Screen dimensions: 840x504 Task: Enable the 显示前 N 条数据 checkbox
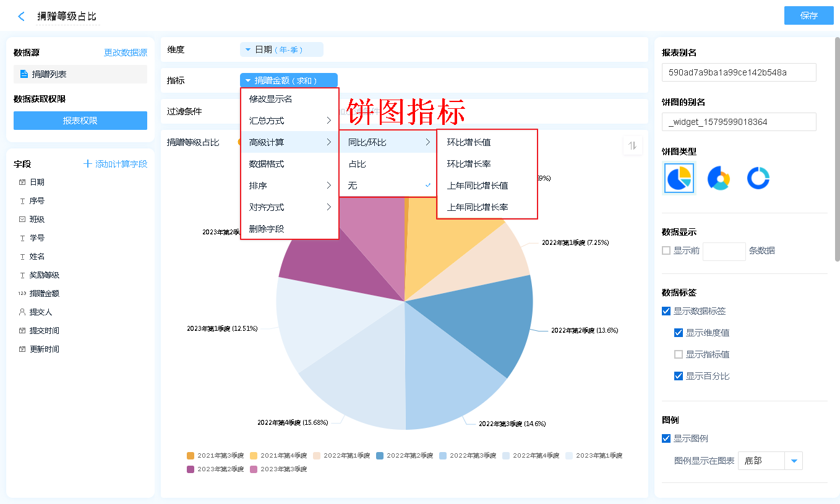tap(666, 250)
